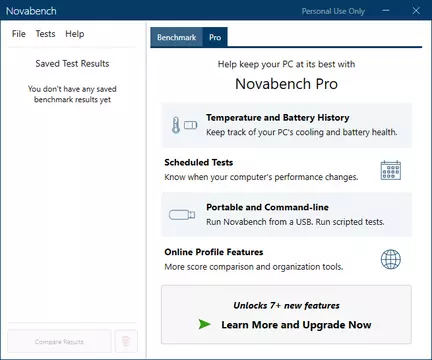
Task: Click the Scheduled Tests calendar icon
Action: point(391,170)
